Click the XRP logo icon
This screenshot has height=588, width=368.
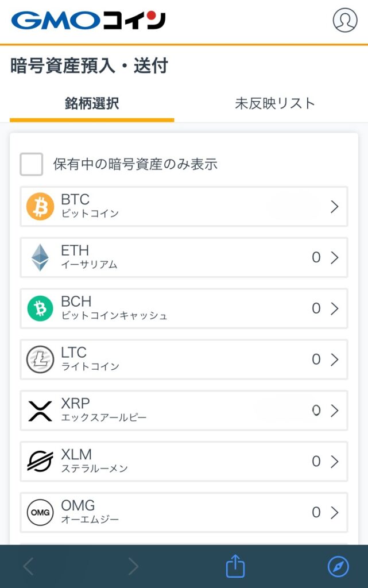click(40, 411)
